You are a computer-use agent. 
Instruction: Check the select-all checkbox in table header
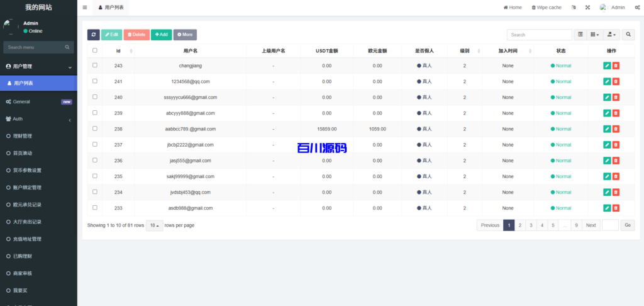95,50
